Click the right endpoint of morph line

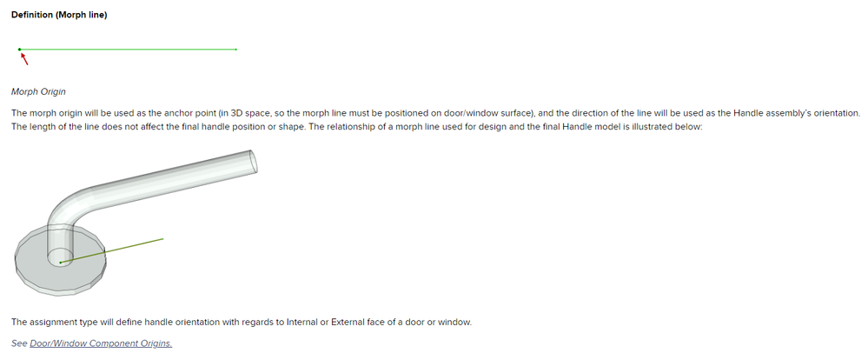(x=235, y=50)
